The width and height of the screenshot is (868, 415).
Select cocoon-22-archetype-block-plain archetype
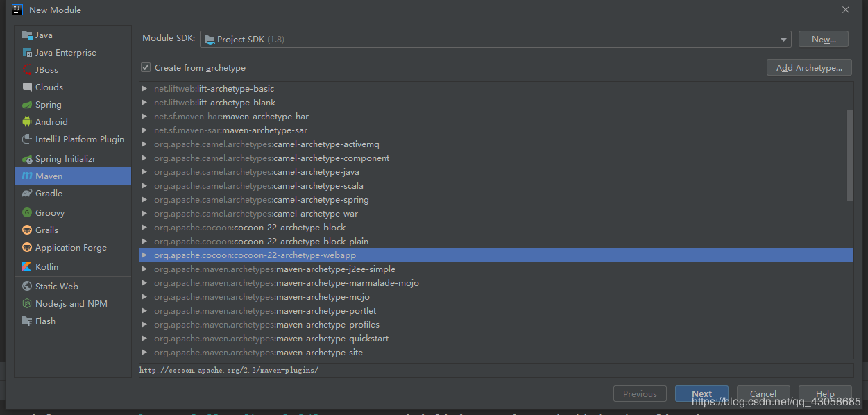pyautogui.click(x=496, y=242)
